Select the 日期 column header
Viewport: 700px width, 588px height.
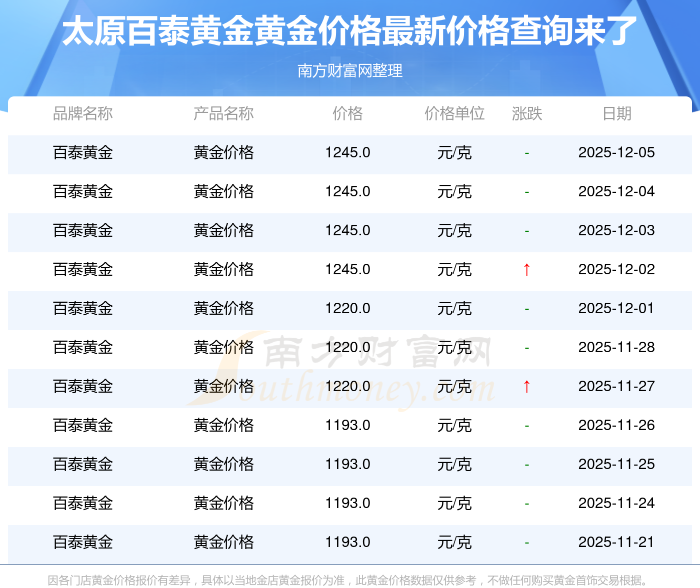[x=616, y=114]
